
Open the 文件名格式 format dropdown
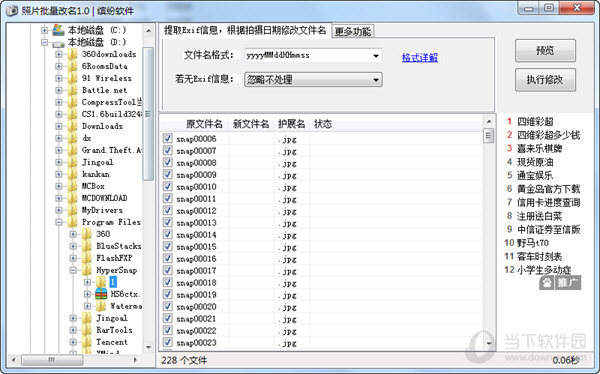[x=376, y=56]
